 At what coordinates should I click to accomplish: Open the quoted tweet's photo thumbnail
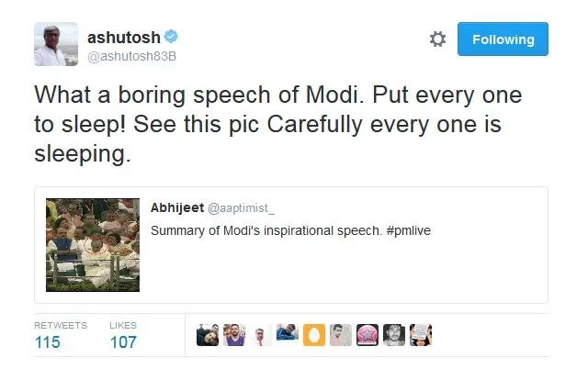tap(93, 245)
